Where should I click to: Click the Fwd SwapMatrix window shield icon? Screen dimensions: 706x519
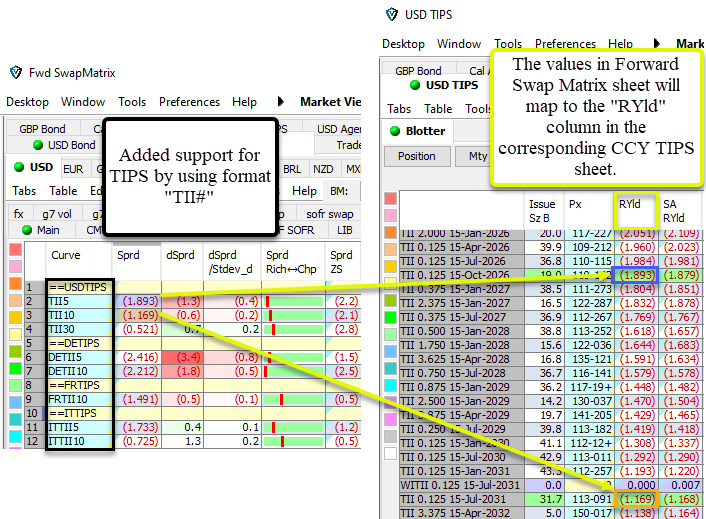(x=16, y=72)
